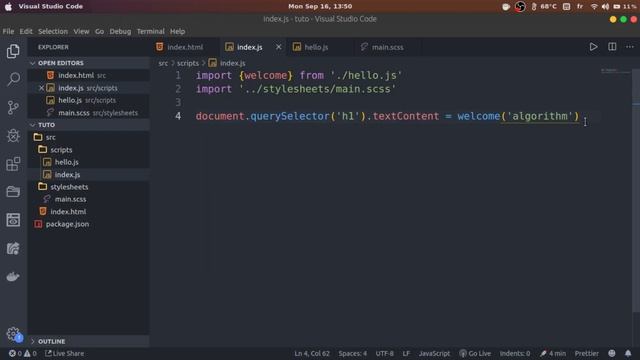Open the Extensions view
The image size is (640, 360).
point(13,164)
